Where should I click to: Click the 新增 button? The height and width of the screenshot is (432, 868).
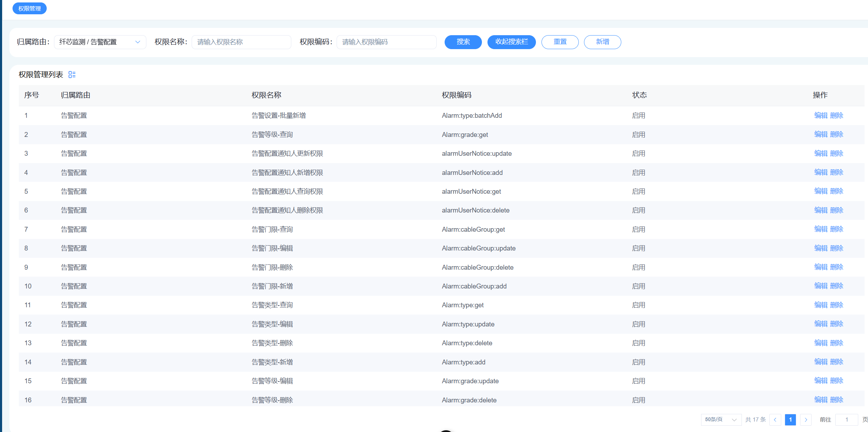[x=602, y=42]
